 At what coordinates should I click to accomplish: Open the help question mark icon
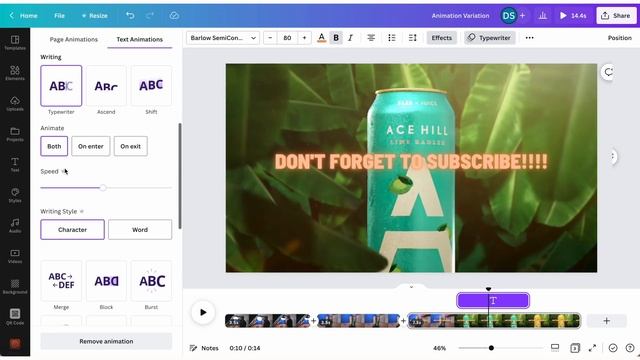[x=630, y=348]
